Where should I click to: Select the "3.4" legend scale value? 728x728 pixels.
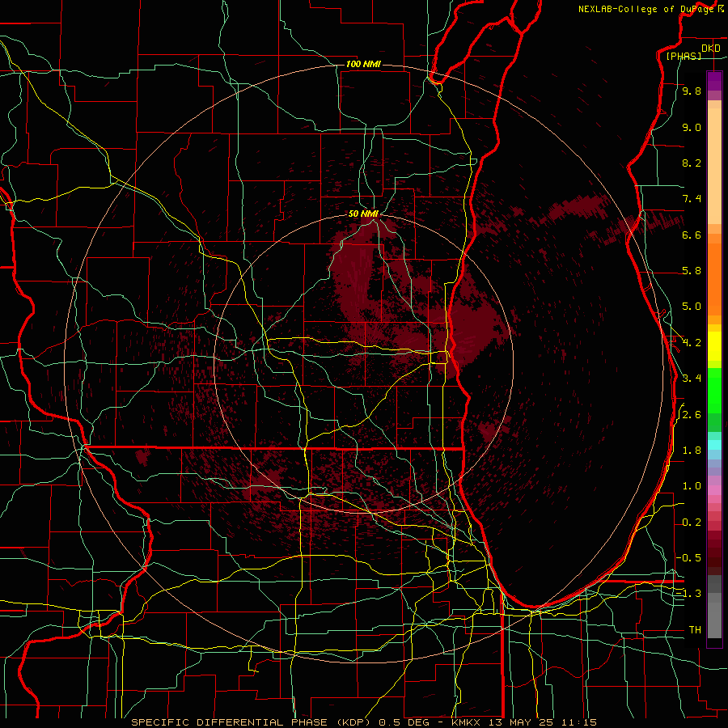(692, 379)
